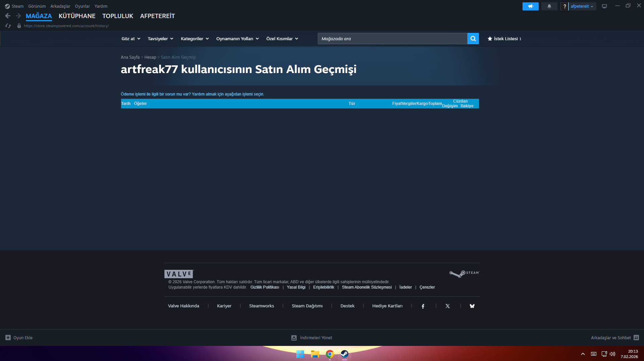Click the volume icon in system tray
Screen dimensions: 644x361
[612, 354]
